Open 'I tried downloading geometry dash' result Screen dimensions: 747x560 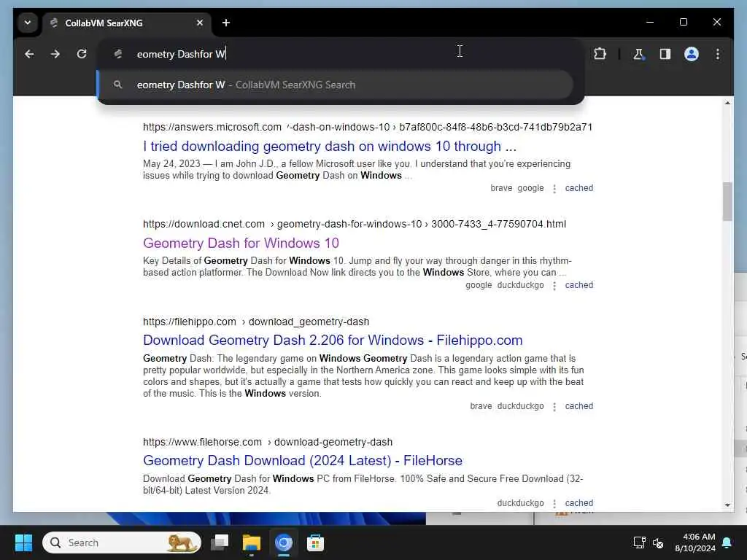click(x=330, y=146)
